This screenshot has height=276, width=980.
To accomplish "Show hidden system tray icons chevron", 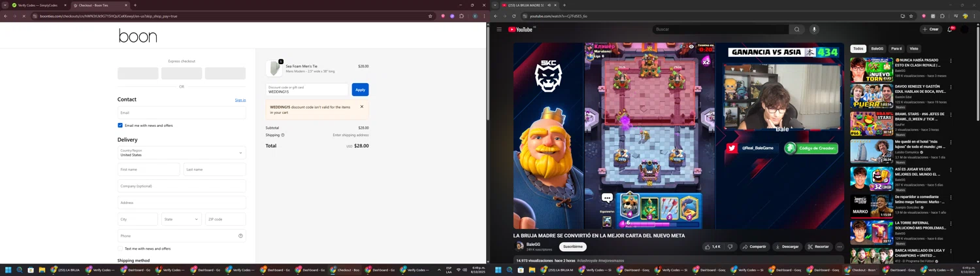I will tap(439, 269).
